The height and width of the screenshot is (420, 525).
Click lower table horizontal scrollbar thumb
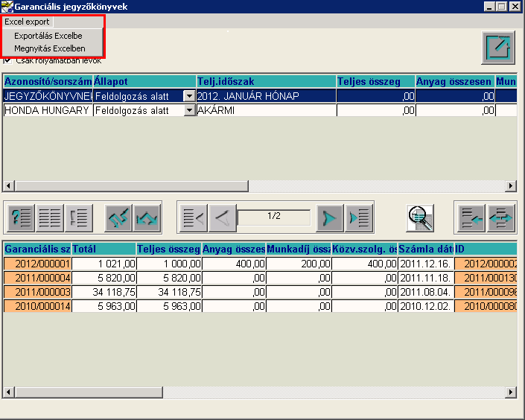coord(89,392)
